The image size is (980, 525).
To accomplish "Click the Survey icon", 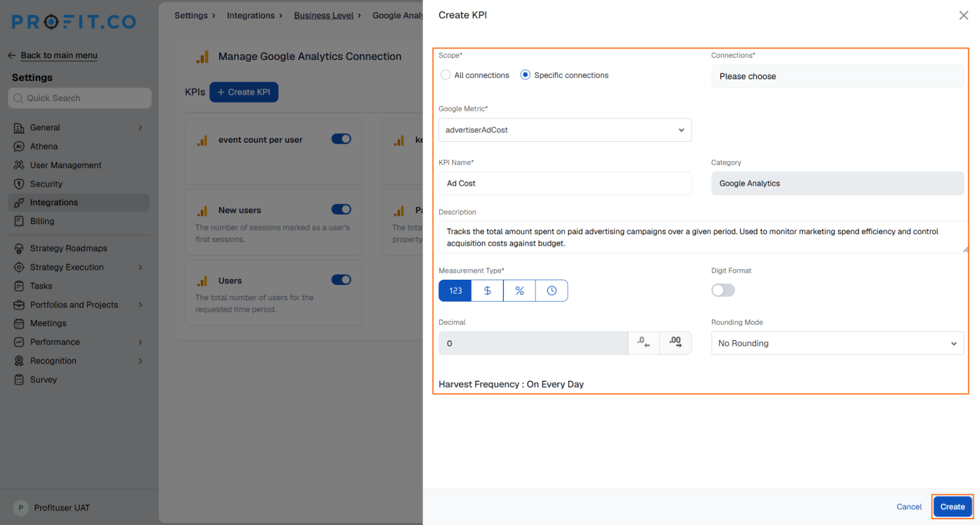I will click(19, 380).
